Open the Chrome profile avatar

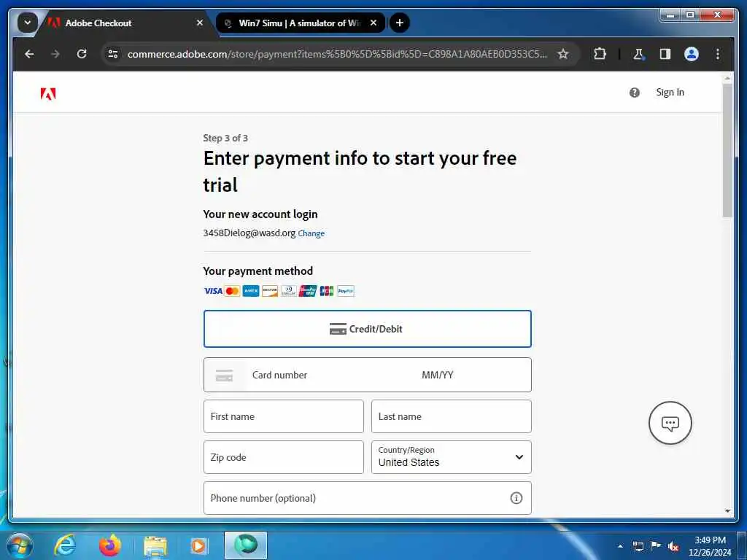[x=692, y=54]
